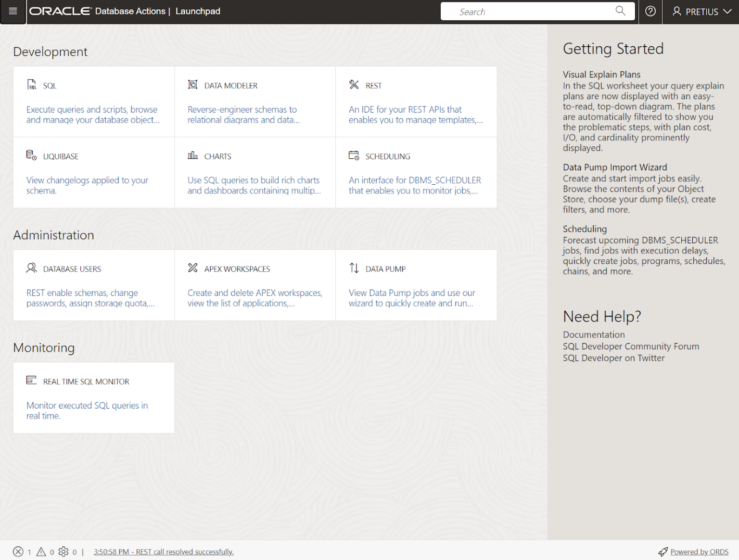Click the Data Pump arrows icon
The width and height of the screenshot is (739, 560).
click(354, 267)
